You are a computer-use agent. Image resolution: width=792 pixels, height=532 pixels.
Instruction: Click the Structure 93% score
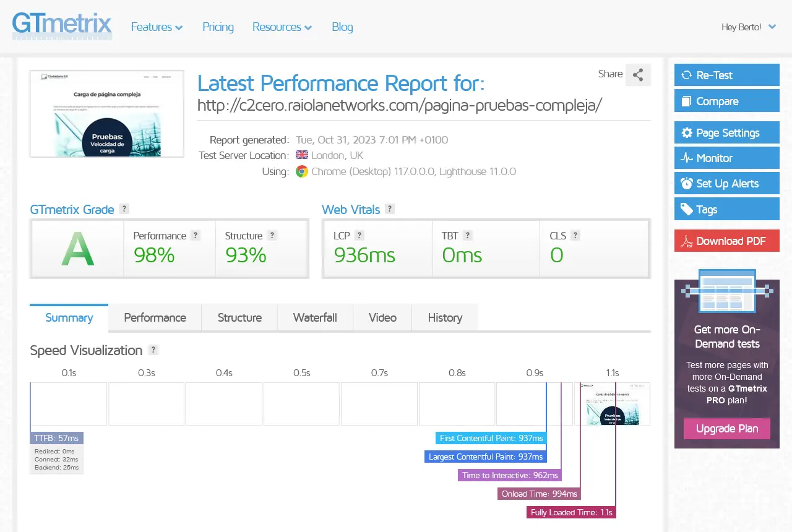(x=246, y=255)
